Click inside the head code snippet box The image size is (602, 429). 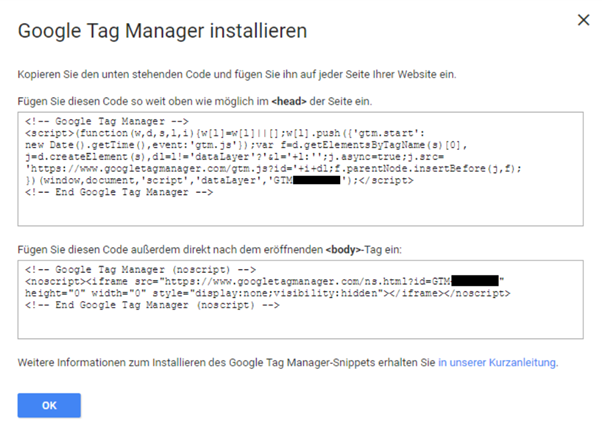click(301, 169)
